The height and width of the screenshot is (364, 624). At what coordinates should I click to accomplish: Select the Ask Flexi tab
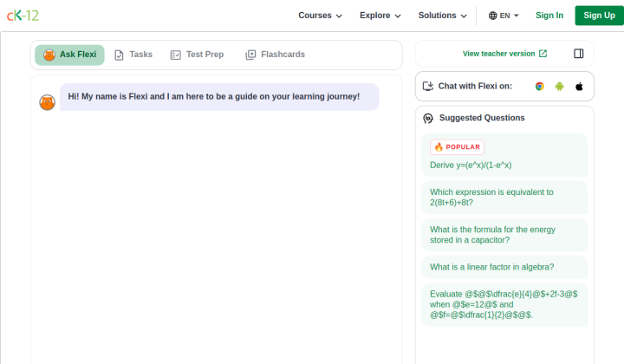click(69, 55)
